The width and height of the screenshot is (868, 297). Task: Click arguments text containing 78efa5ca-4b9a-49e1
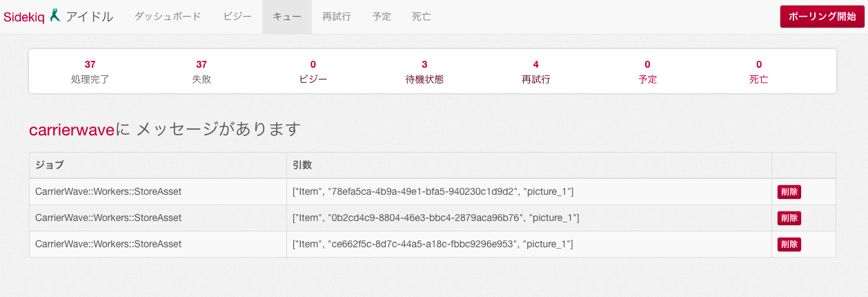433,191
